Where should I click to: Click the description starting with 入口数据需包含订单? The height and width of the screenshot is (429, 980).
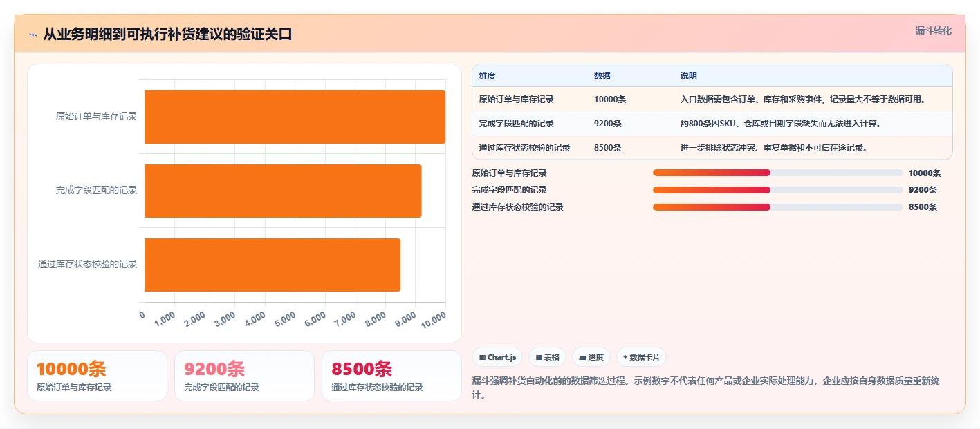click(803, 99)
